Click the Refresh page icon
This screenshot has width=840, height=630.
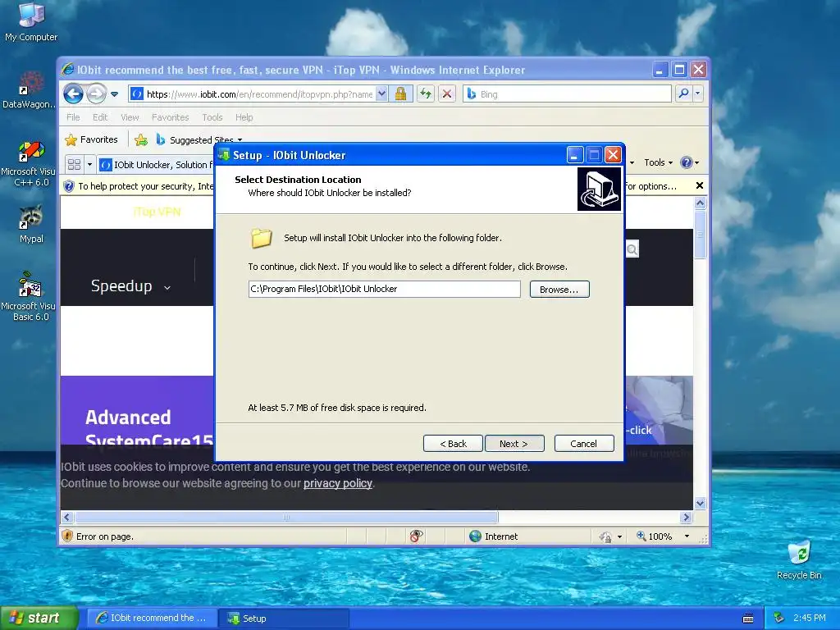426,94
